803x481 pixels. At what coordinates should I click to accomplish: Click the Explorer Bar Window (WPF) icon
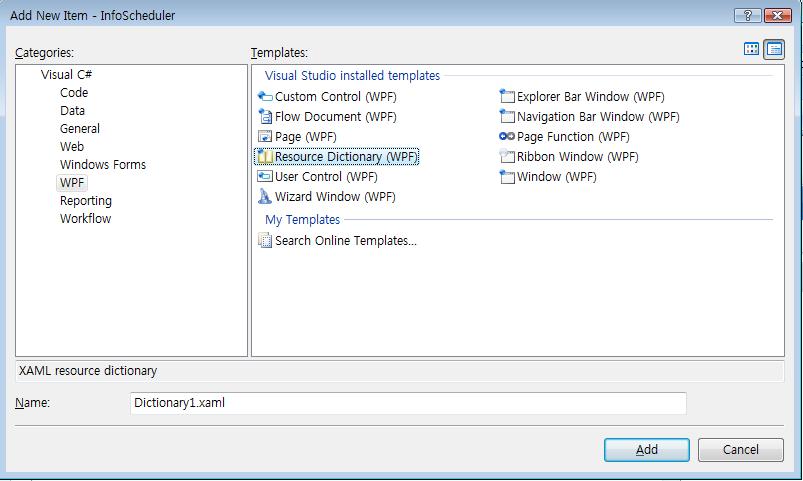click(x=507, y=96)
